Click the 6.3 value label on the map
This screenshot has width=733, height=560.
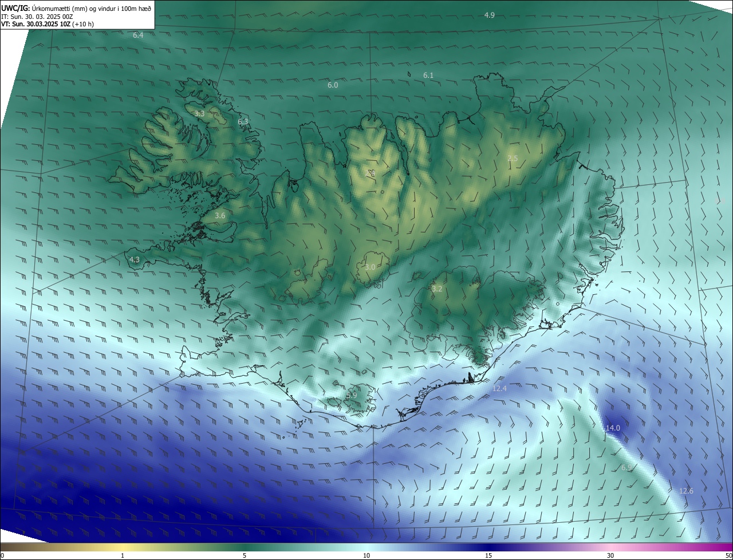click(x=243, y=121)
